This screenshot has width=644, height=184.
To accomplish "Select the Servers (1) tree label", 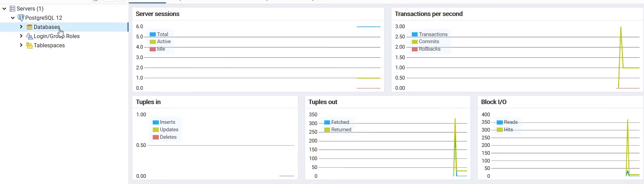I will 30,9.
